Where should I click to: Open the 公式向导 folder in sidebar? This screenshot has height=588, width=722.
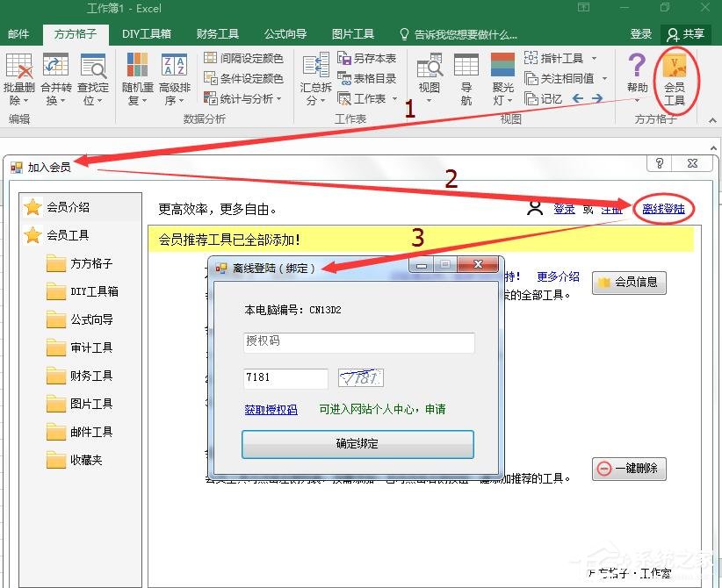point(82,319)
